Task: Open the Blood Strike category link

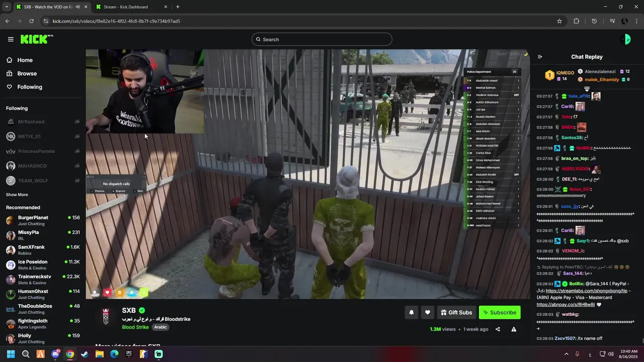Action: pos(135,327)
